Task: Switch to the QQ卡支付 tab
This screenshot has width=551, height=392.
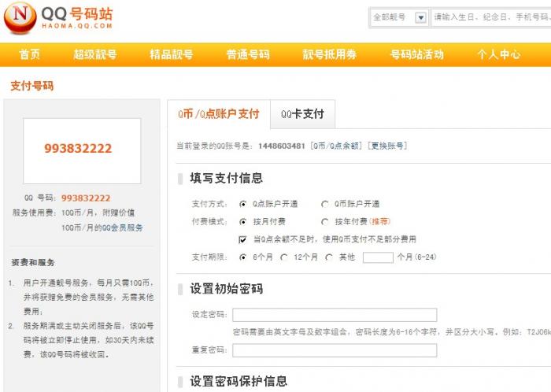Action: click(302, 114)
